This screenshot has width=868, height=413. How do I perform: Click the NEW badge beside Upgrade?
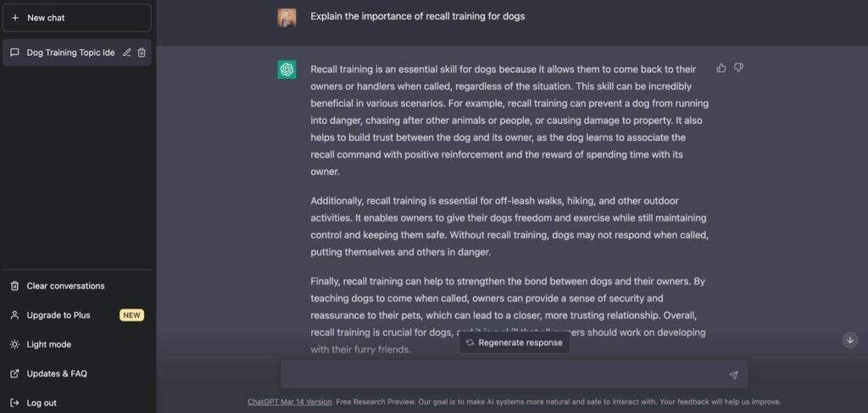click(x=131, y=315)
